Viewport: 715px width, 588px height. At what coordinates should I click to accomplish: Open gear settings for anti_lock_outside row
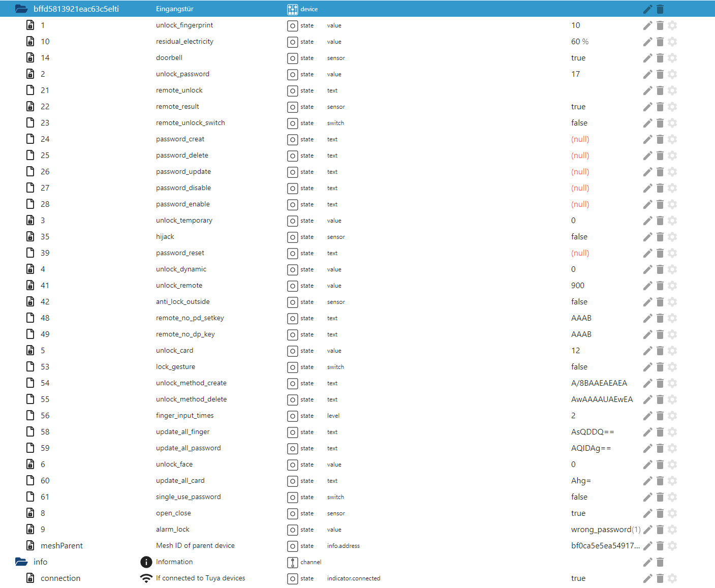coord(672,302)
